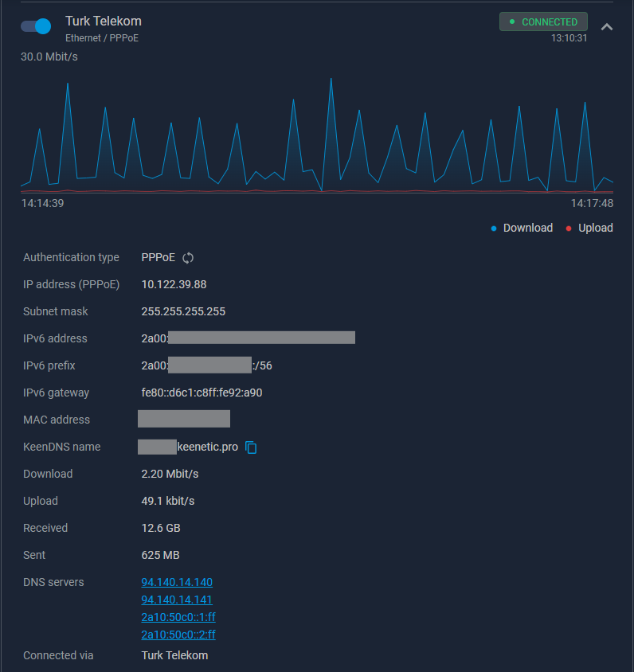
Task: Select the subnet mask 255.255.255.255
Action: pyautogui.click(x=183, y=311)
